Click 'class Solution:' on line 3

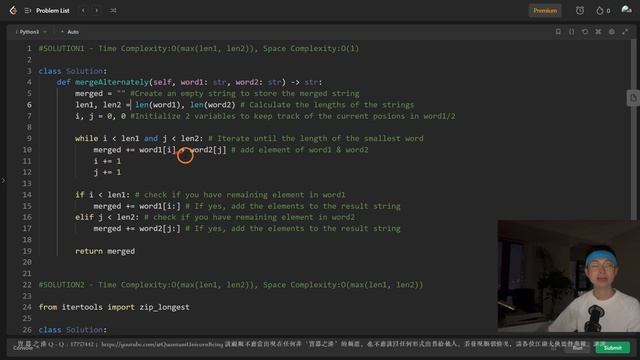coord(73,71)
